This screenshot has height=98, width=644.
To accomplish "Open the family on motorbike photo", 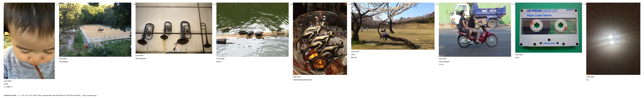I will point(475,30).
